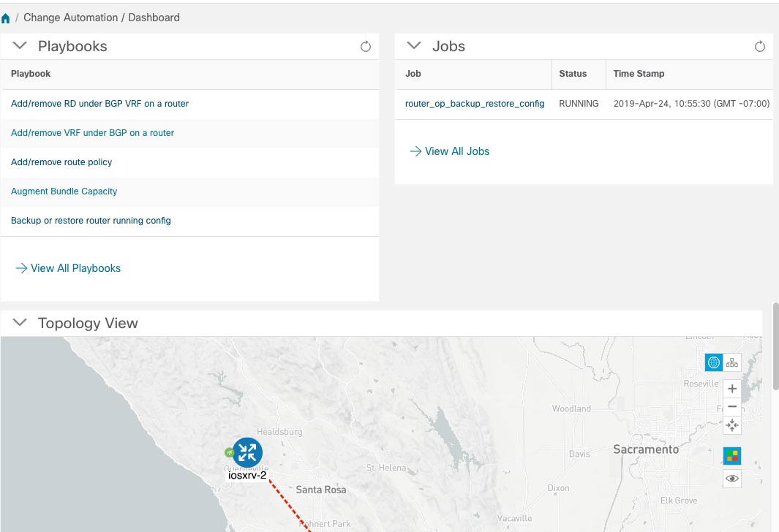
Task: Fit topology map to screen
Action: coord(731,425)
